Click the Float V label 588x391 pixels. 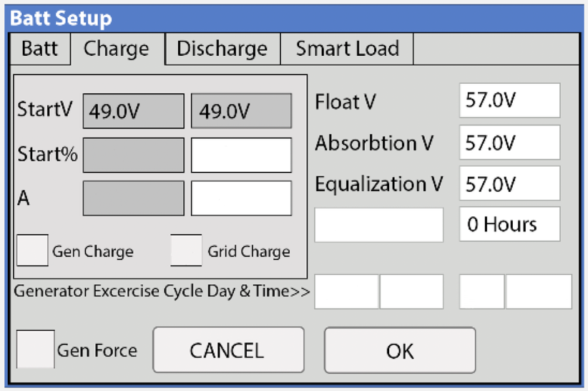[x=346, y=102]
